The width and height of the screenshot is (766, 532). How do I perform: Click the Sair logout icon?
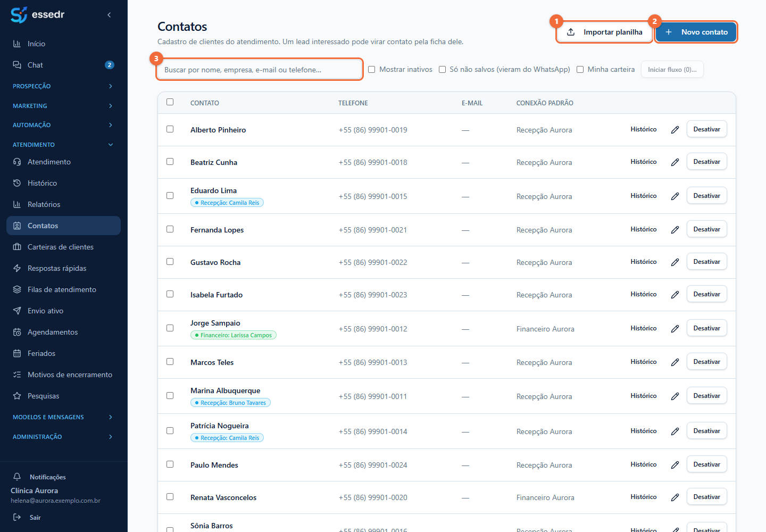click(17, 517)
